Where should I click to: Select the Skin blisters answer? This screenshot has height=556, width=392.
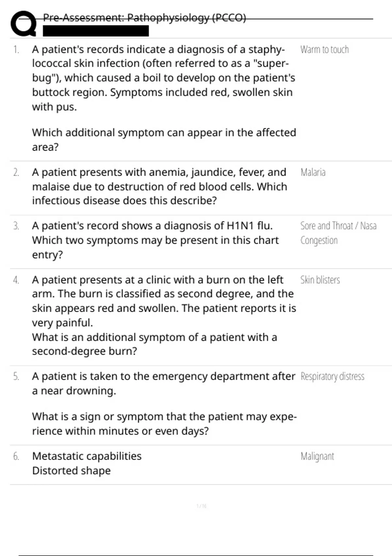(x=320, y=280)
